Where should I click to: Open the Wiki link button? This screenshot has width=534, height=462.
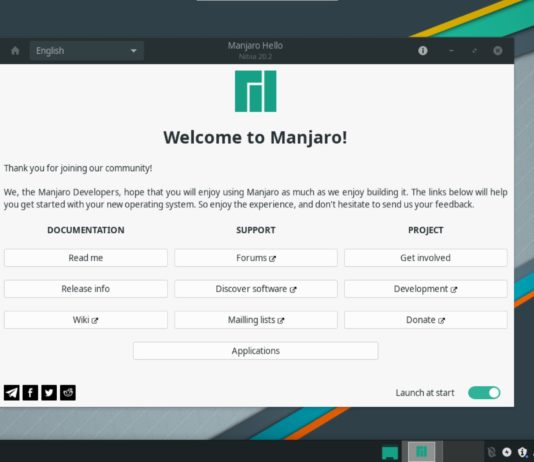coord(86,320)
